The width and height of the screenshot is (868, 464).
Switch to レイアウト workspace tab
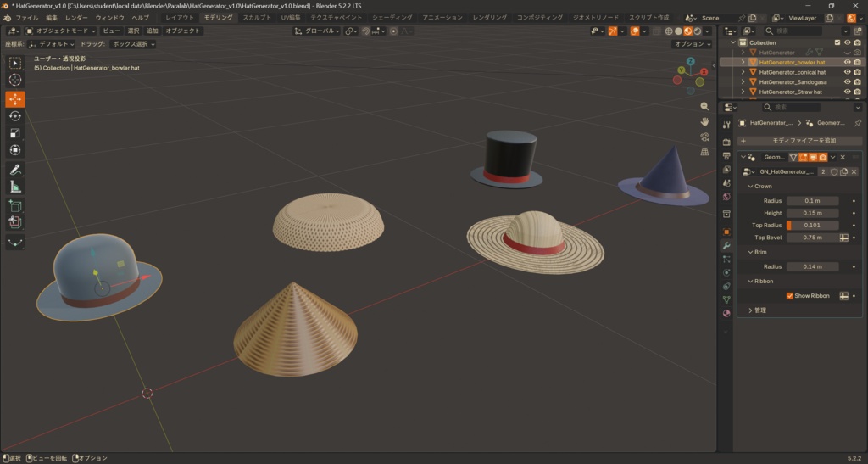pyautogui.click(x=180, y=18)
